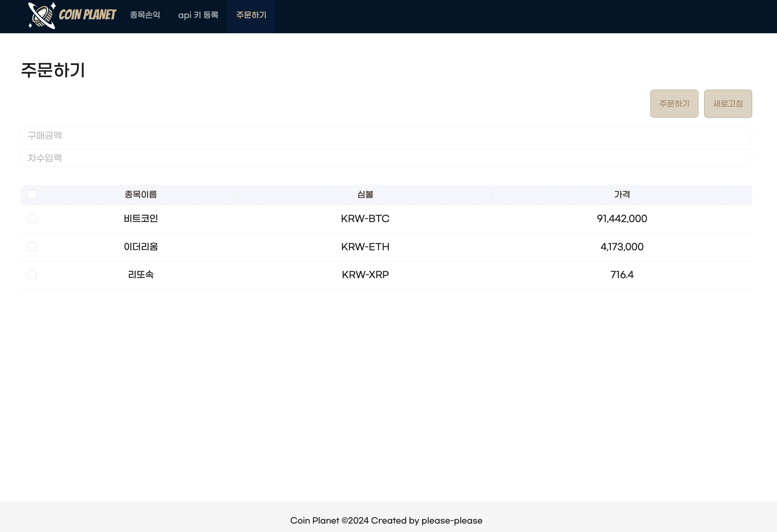Check the 비트코인 row checkbox
This screenshot has width=777, height=532.
(x=32, y=219)
